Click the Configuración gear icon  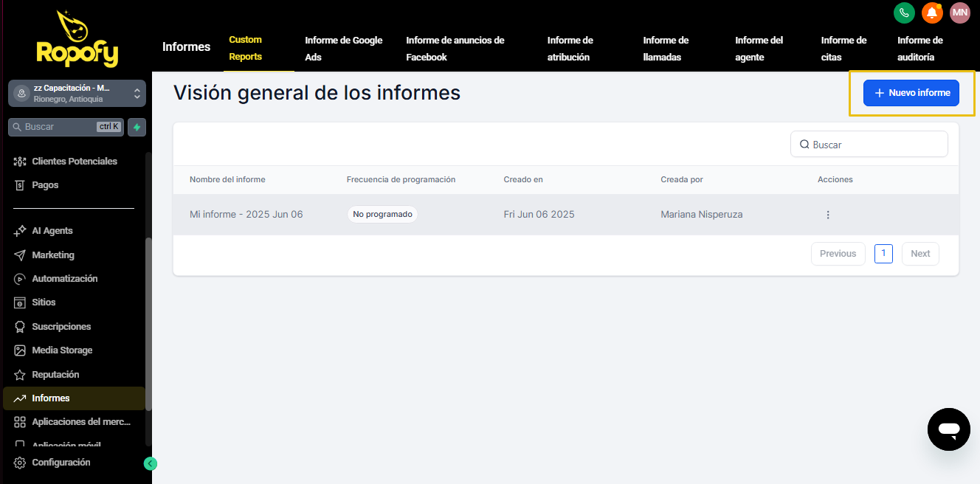pos(20,463)
